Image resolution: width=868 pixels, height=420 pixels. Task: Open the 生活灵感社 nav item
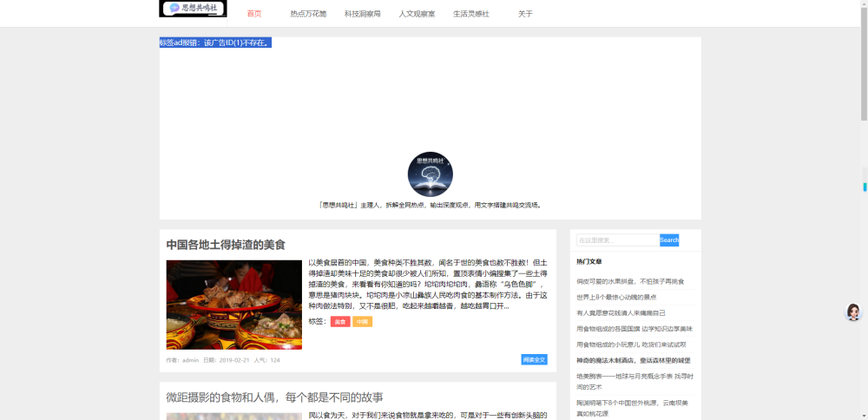click(x=471, y=14)
